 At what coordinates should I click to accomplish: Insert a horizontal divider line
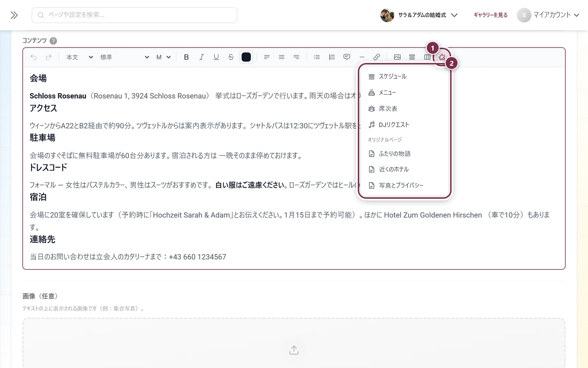pyautogui.click(x=362, y=57)
